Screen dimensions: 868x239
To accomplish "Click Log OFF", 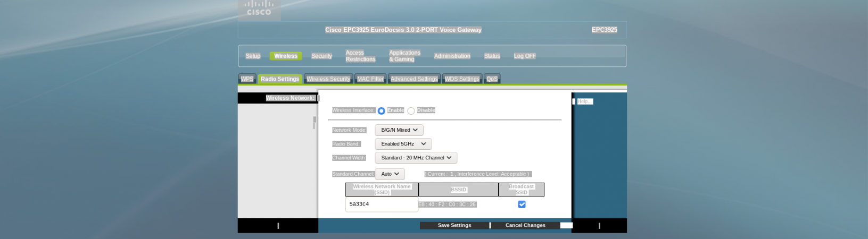I will click(x=525, y=56).
